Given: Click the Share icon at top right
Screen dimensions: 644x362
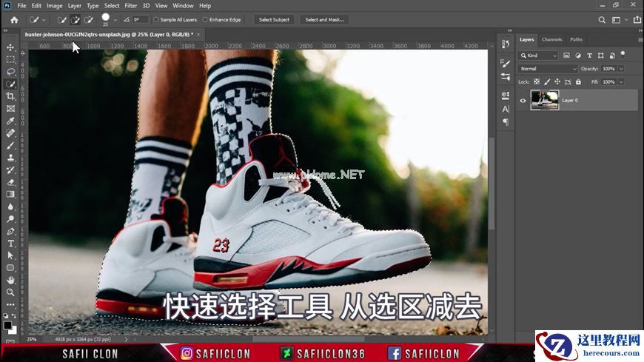Looking at the screenshot, I should [x=637, y=20].
